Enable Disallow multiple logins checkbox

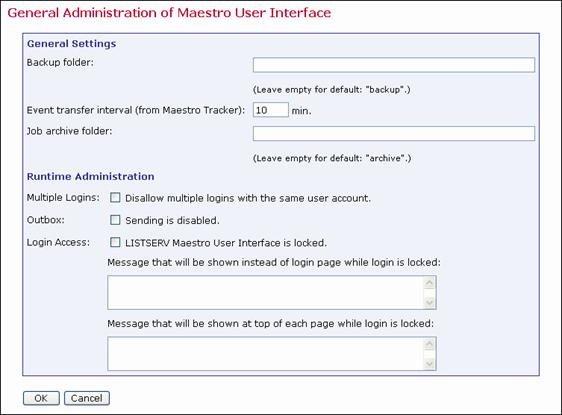click(115, 197)
